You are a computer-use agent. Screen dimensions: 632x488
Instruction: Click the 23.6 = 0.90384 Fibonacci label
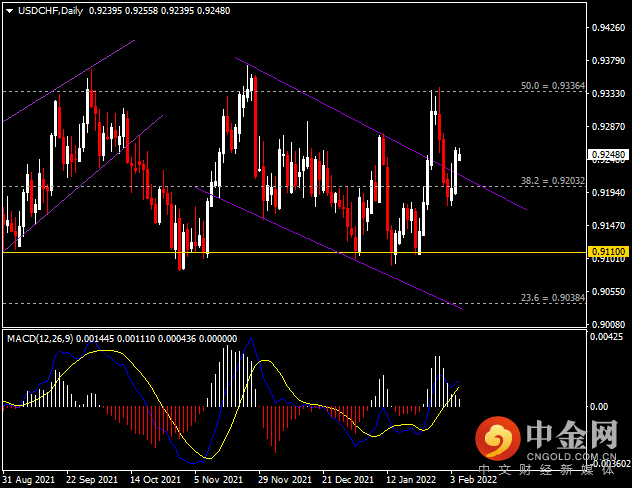tap(553, 297)
